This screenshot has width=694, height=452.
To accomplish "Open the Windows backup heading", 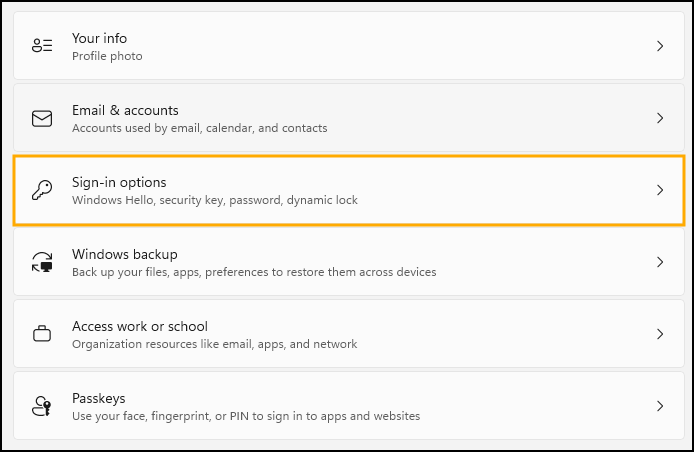I will click(x=124, y=254).
